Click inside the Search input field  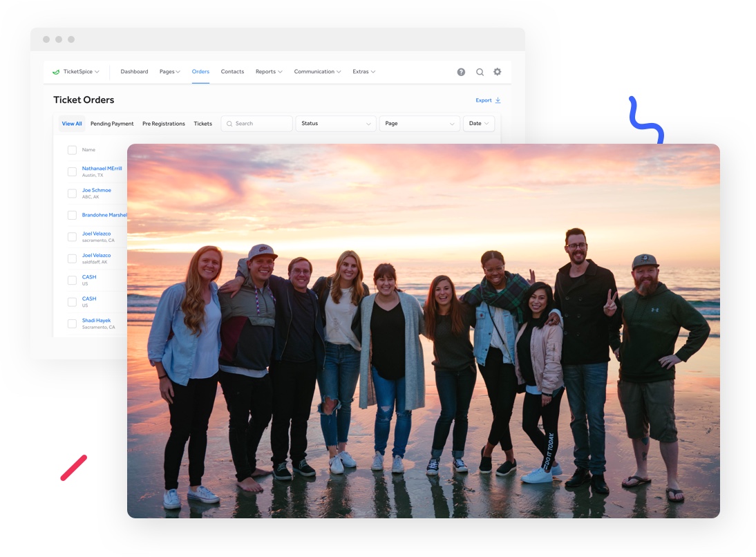pyautogui.click(x=259, y=123)
